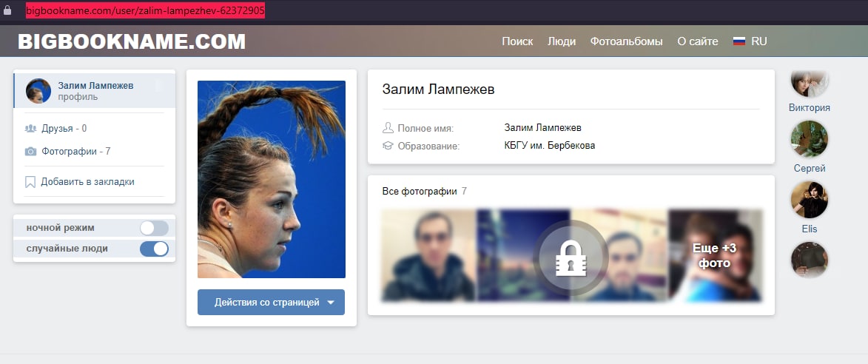Click the padlock icon in address bar
Image resolution: width=868 pixels, height=364 pixels.
7,10
